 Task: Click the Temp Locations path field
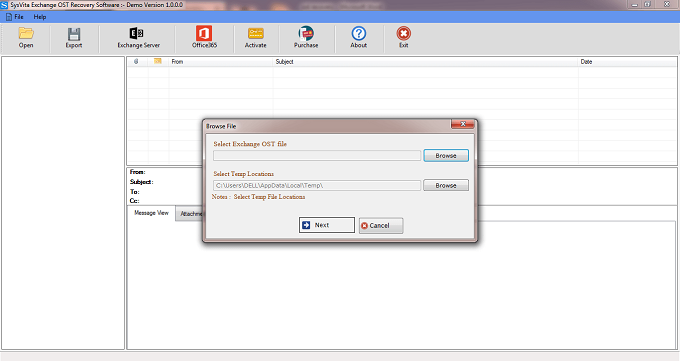pos(317,185)
